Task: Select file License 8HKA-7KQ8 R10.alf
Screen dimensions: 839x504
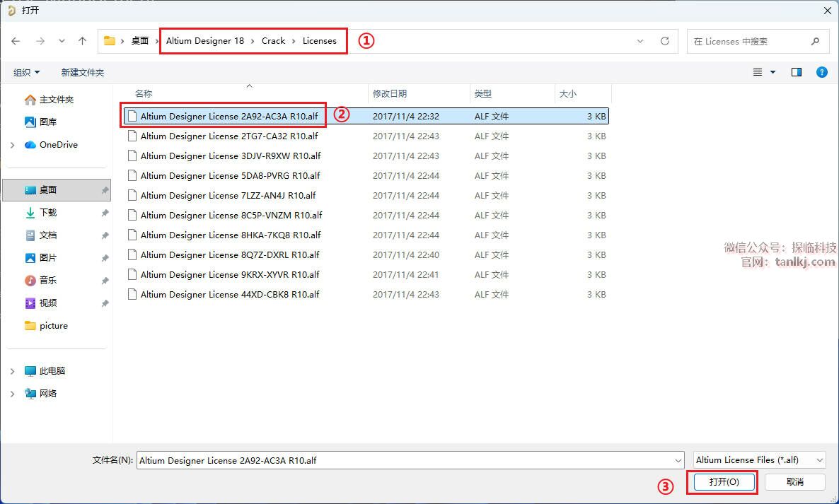Action: click(x=366, y=235)
